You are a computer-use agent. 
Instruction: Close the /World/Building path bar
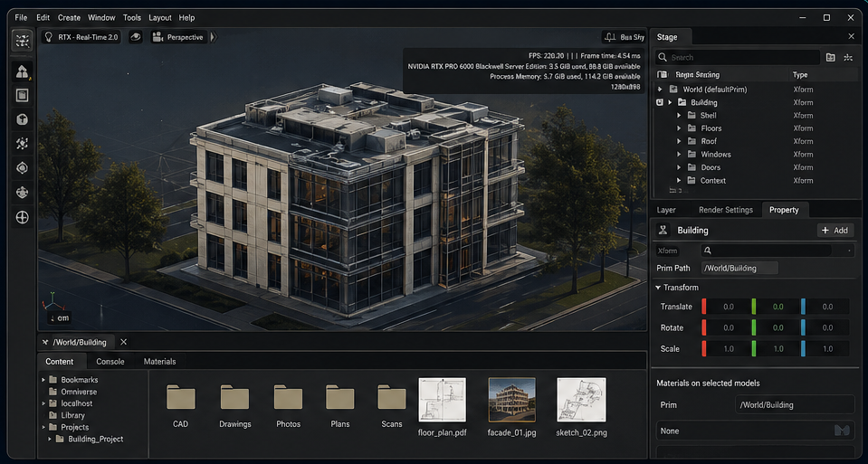(123, 342)
